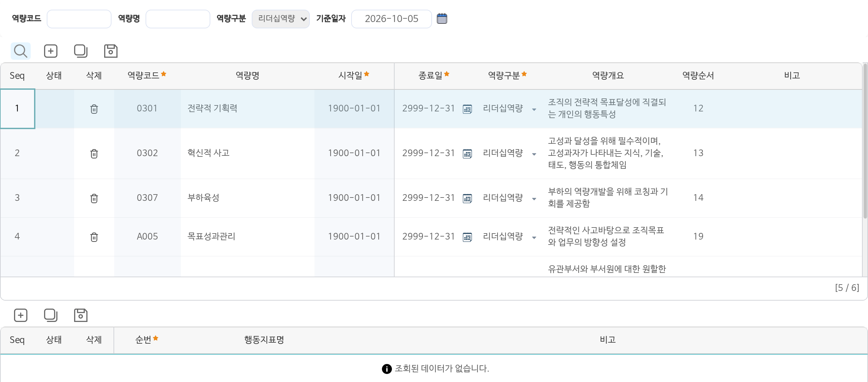
Task: Click 역량순서 value 19
Action: pyautogui.click(x=698, y=237)
